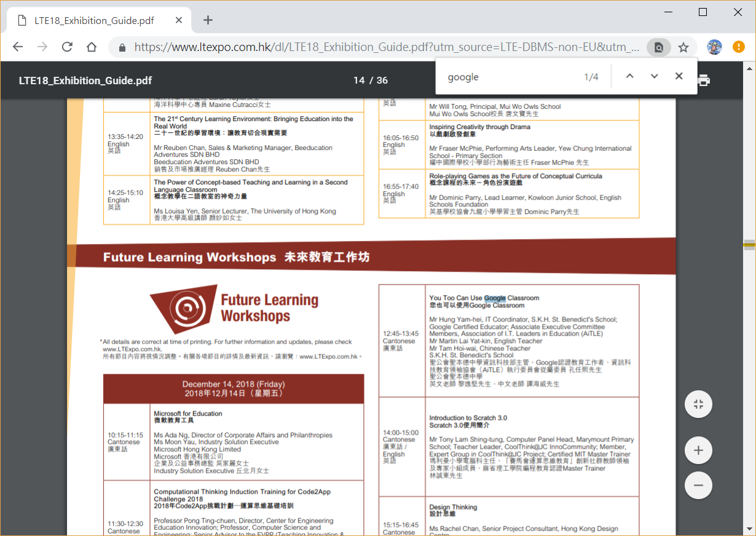Click the 'Microsoft for Education' session title

[188, 414]
